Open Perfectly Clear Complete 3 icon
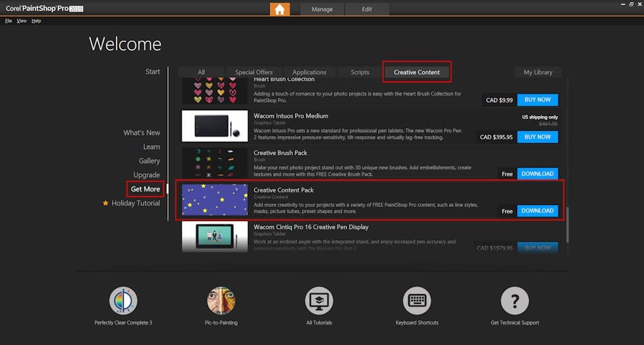 (123, 301)
